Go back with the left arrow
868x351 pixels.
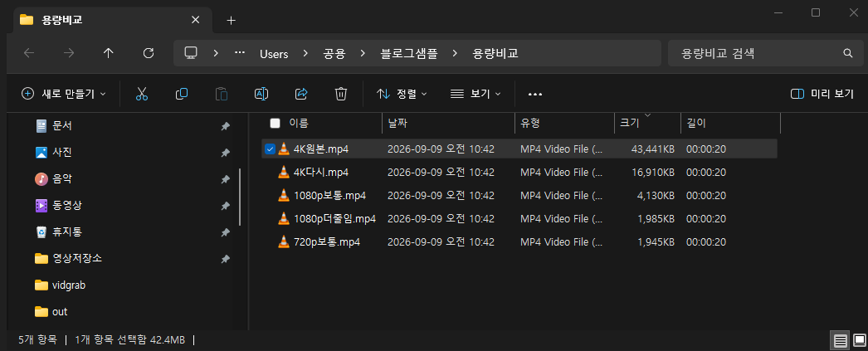point(29,53)
